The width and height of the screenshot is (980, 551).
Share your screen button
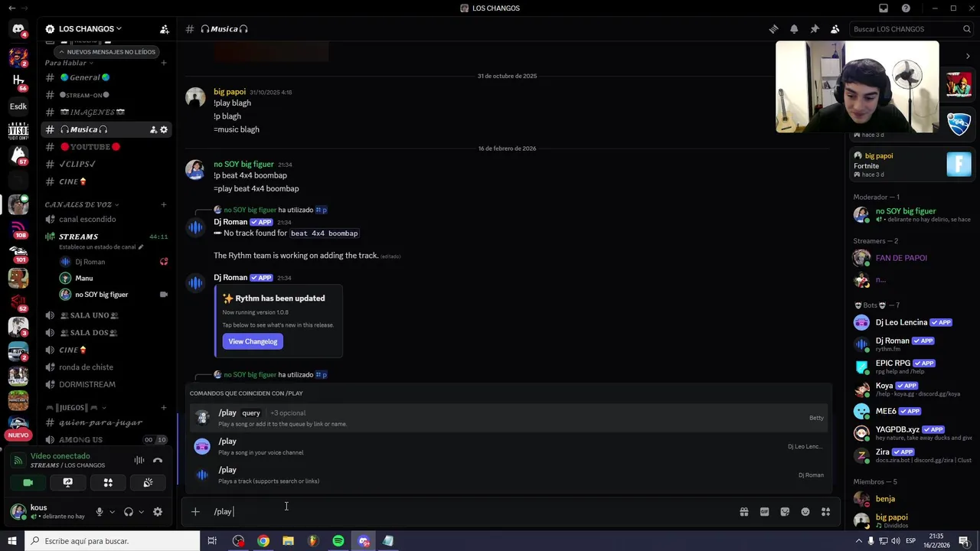pos(67,482)
